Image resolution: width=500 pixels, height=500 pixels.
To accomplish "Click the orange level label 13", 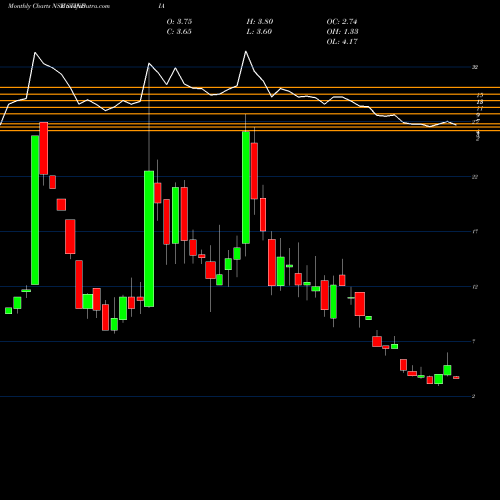I will (x=480, y=102).
